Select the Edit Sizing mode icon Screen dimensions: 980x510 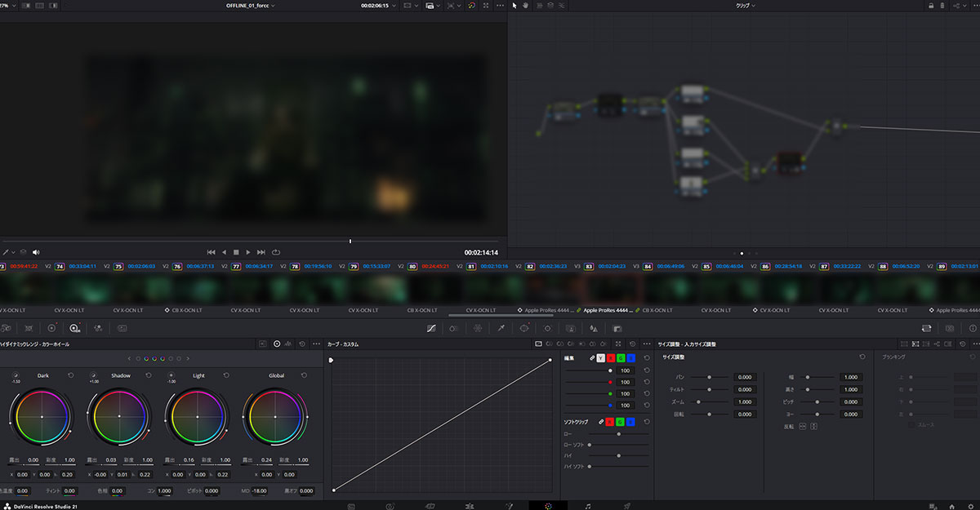point(904,344)
